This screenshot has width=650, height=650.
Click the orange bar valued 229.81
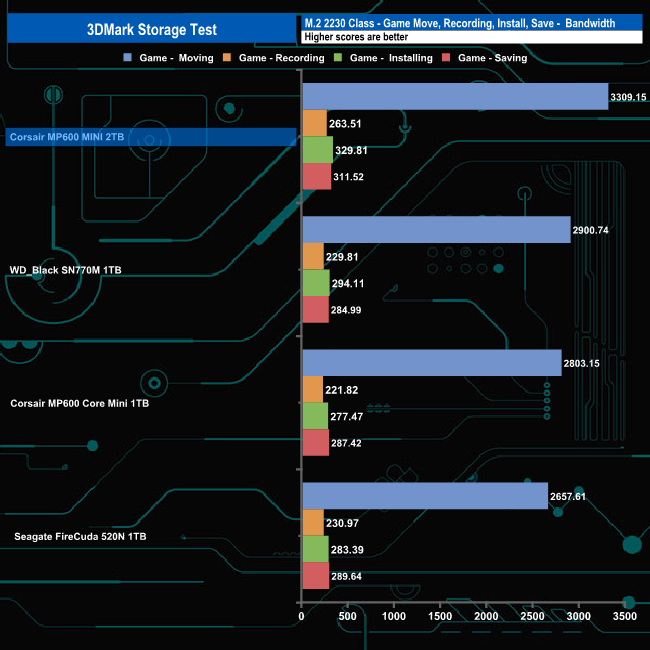click(x=313, y=256)
